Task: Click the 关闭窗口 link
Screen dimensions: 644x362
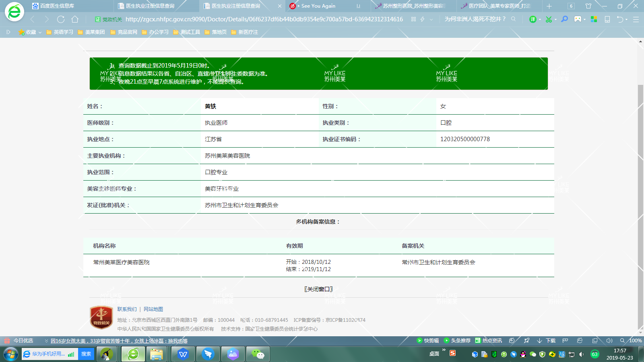Action: tap(318, 289)
